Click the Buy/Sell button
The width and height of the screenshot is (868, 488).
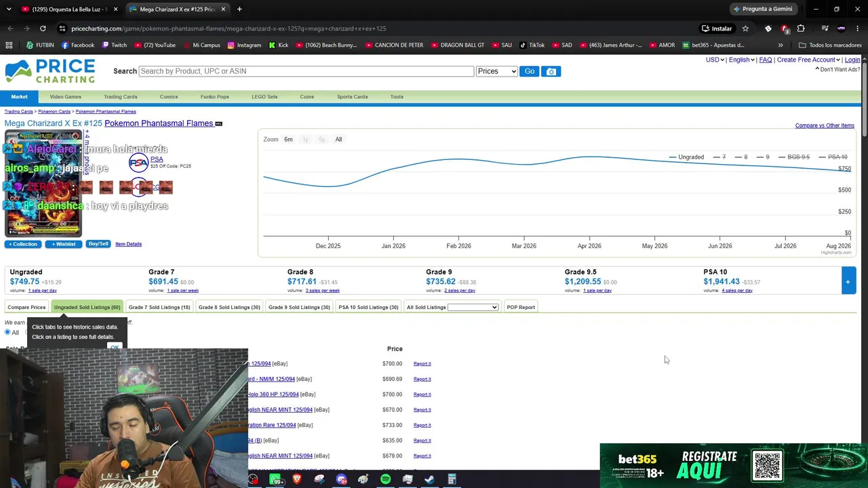tap(98, 244)
